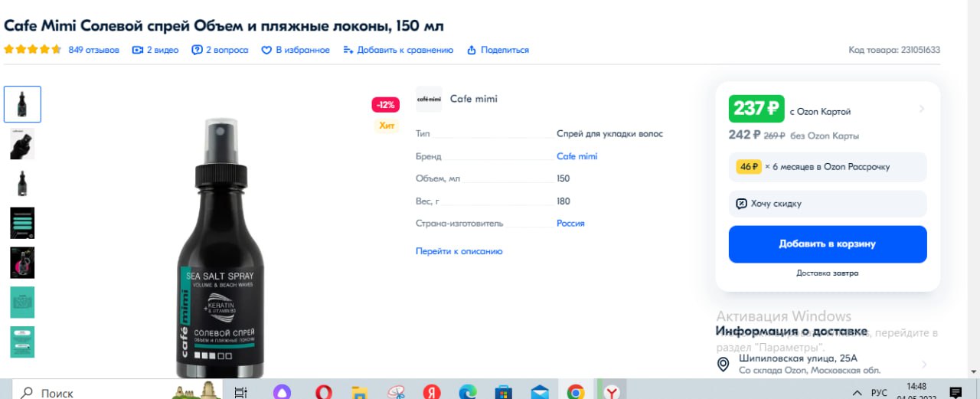Open the Cafe mimi brand name heading
The image size is (980, 399).
(473, 99)
